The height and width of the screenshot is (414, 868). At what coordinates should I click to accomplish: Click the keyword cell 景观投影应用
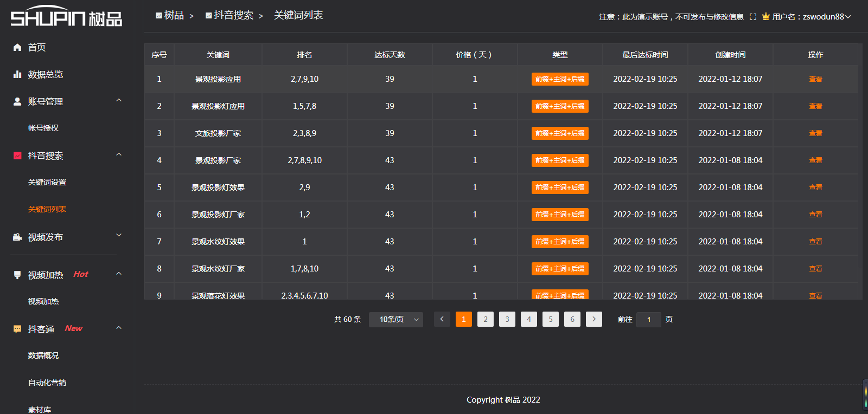218,79
